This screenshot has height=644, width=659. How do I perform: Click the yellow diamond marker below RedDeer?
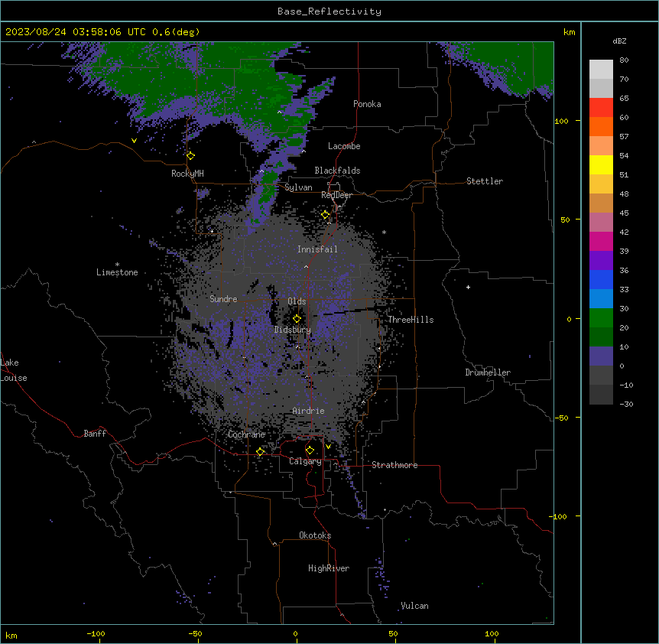tap(326, 215)
